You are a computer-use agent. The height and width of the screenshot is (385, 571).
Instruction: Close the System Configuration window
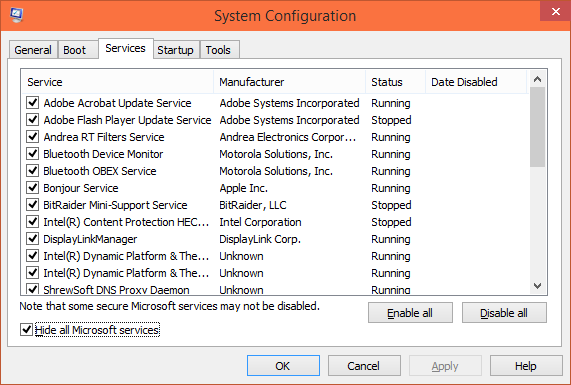tap(555, 11)
